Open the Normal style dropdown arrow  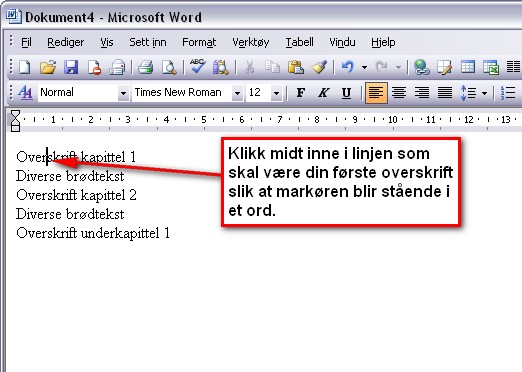pyautogui.click(x=123, y=93)
